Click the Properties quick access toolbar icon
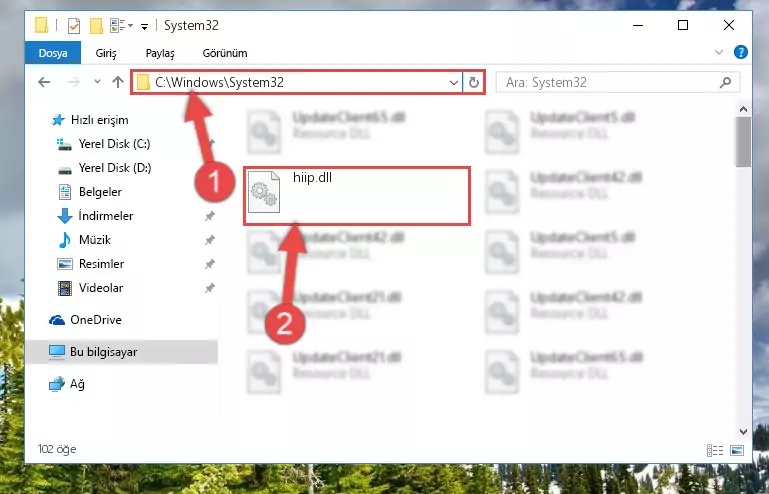 [x=74, y=26]
